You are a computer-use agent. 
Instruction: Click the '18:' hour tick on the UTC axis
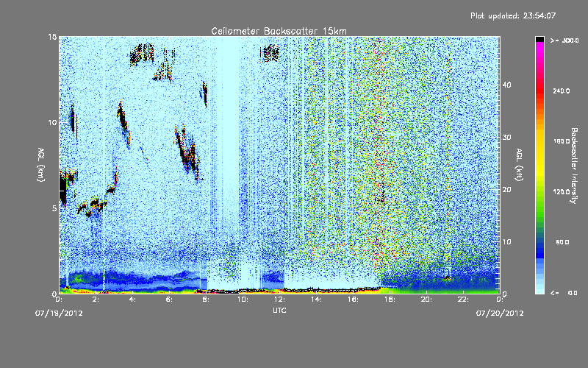390,300
